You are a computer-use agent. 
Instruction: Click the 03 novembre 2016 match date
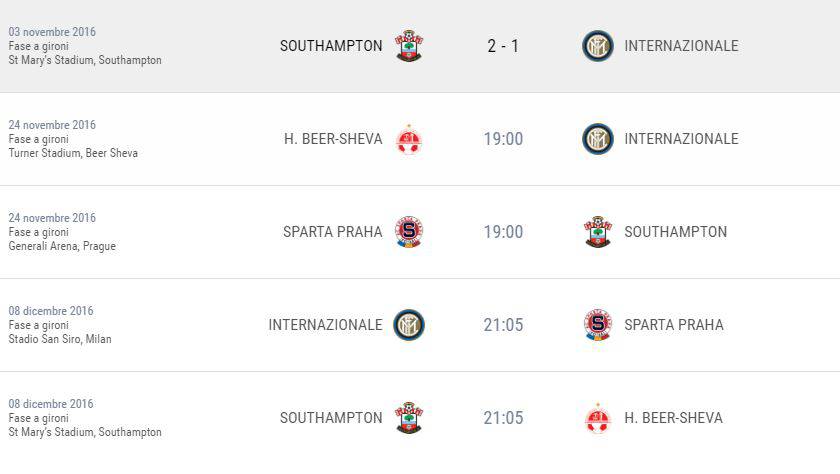click(x=52, y=32)
